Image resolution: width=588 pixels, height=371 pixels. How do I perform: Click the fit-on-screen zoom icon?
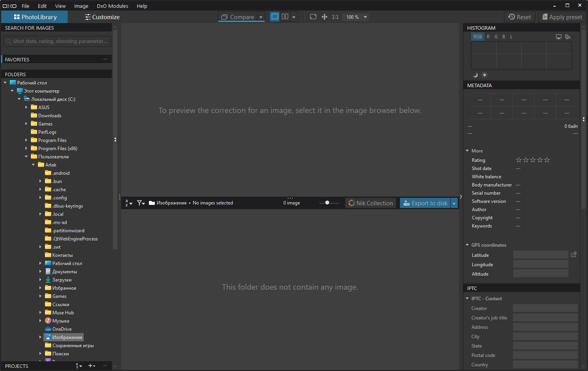click(313, 17)
